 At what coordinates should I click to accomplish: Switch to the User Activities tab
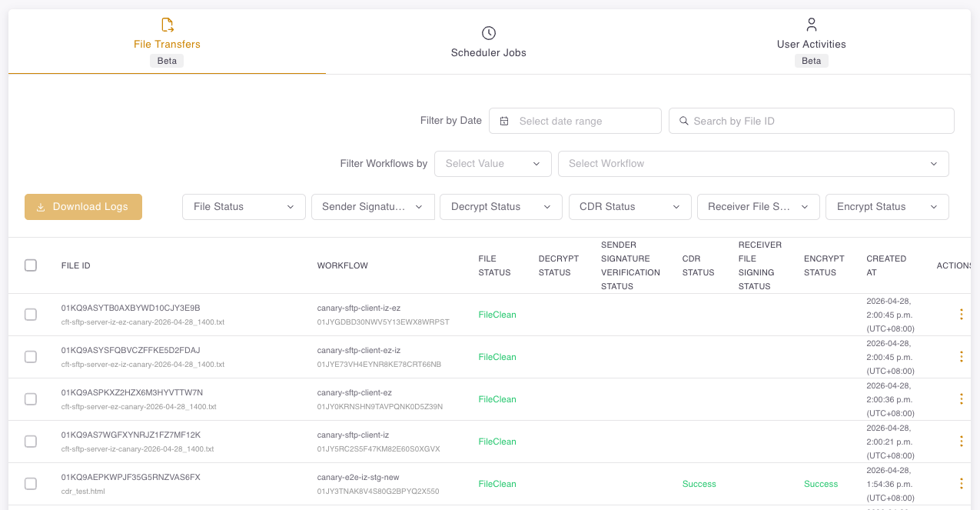pos(812,42)
